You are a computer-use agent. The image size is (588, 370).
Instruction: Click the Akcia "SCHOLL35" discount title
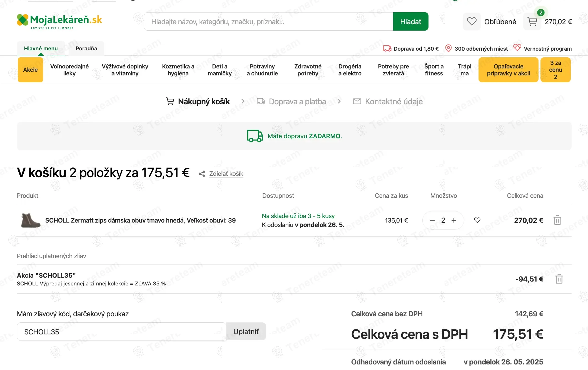tap(46, 275)
